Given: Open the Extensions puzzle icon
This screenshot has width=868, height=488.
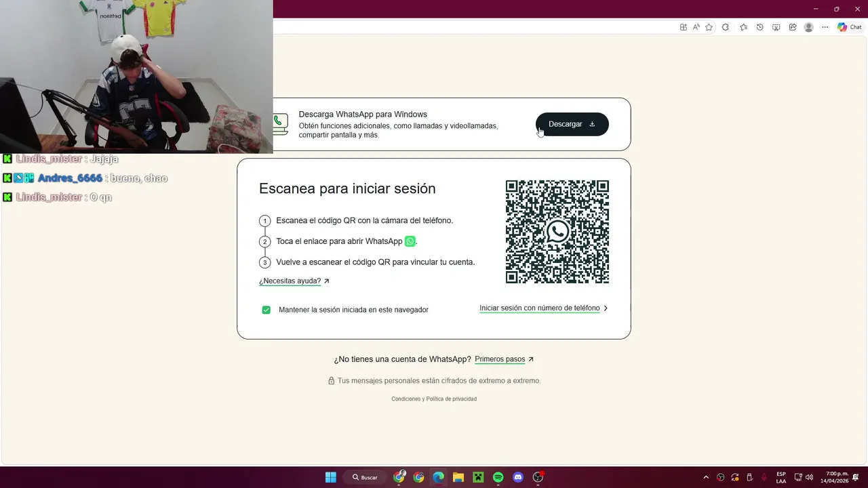Looking at the screenshot, I should (x=726, y=27).
